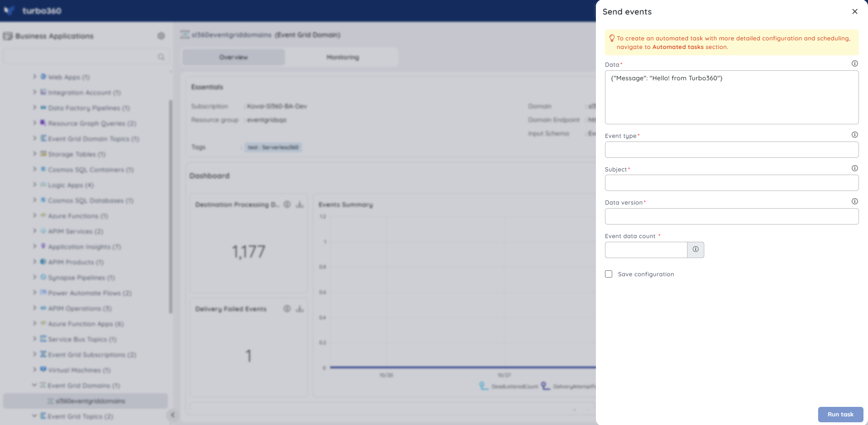
Task: Click the turbo360 logo
Action: point(33,11)
